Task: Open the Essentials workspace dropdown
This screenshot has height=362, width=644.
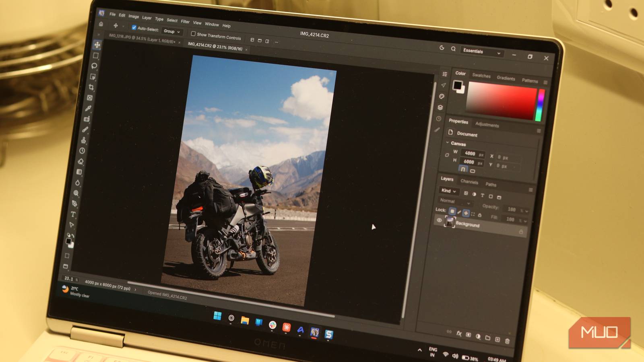Action: [x=482, y=51]
